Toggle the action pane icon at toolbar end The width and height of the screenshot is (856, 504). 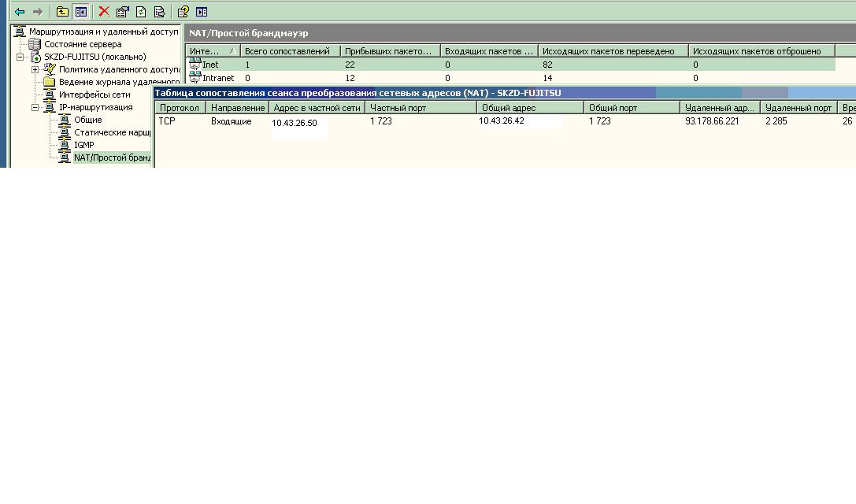pyautogui.click(x=202, y=12)
